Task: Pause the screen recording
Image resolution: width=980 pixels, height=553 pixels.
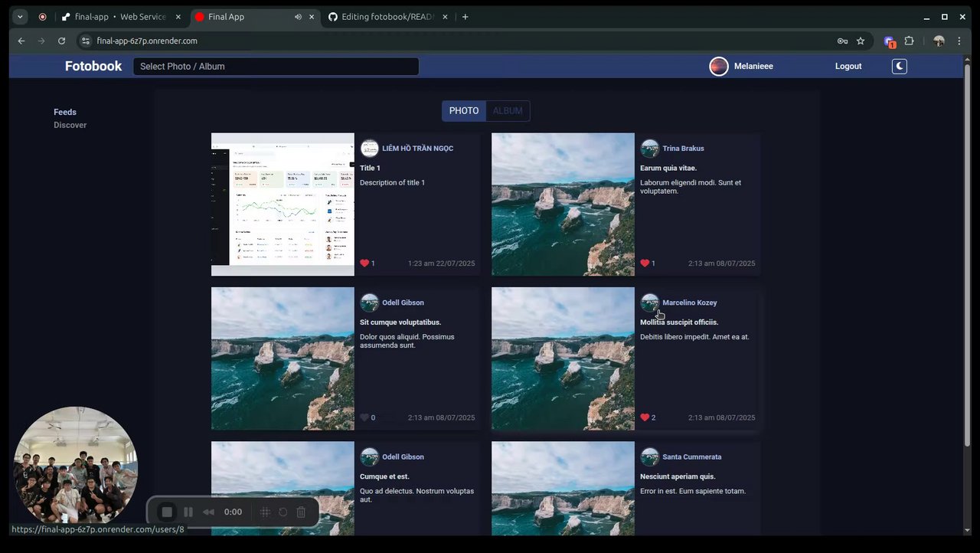Action: (x=188, y=512)
